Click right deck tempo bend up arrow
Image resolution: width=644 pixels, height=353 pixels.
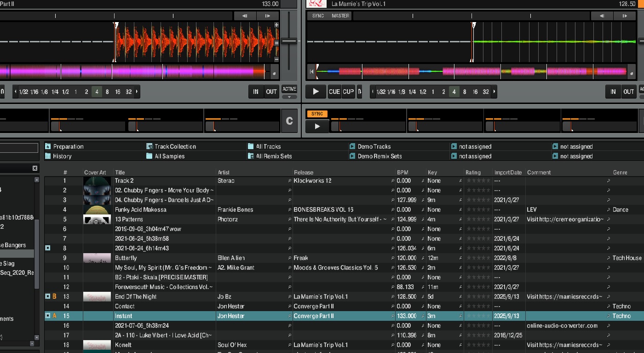tap(624, 16)
